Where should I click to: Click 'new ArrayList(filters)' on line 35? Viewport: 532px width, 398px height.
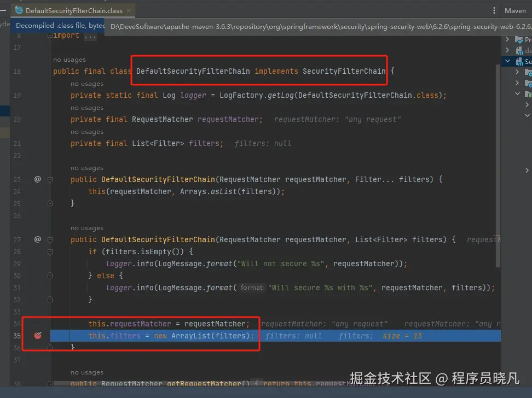point(202,336)
